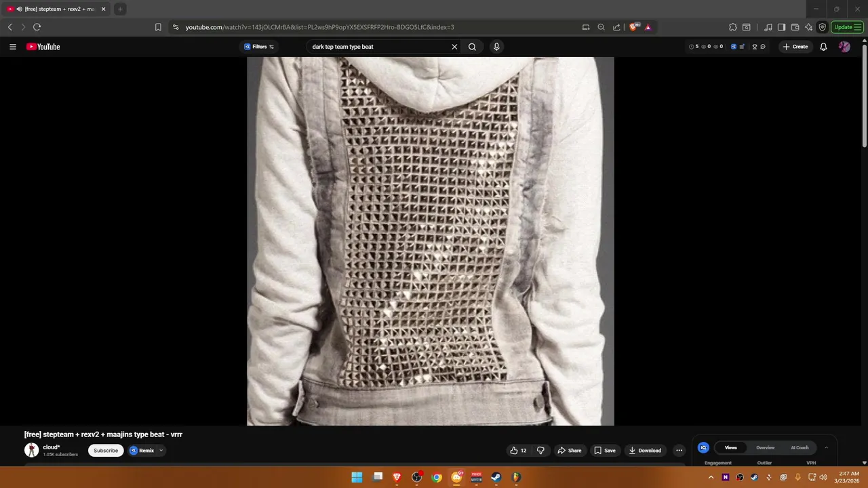This screenshot has width=868, height=488.
Task: Click the Outlier label in stats panel
Action: tap(764, 463)
